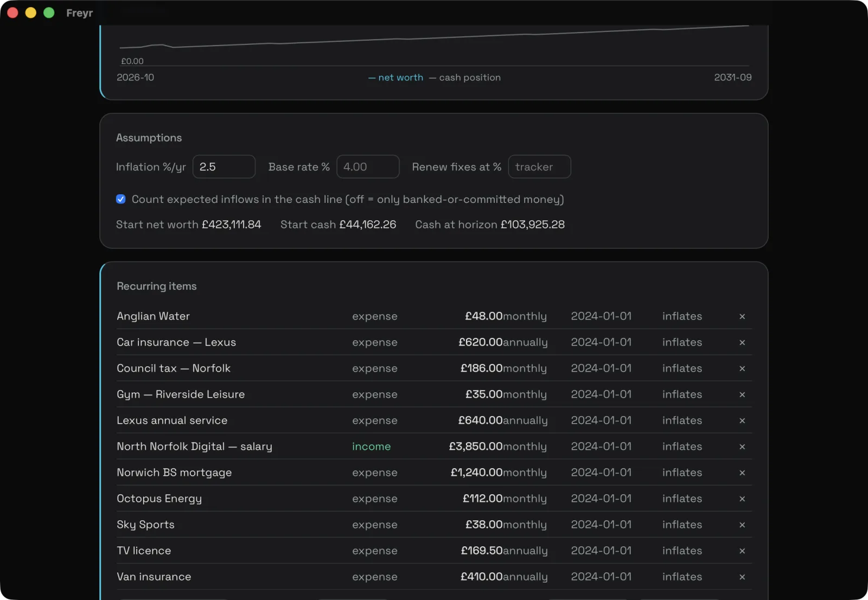Click the Assumptions heading
The image size is (868, 600).
coord(149,138)
